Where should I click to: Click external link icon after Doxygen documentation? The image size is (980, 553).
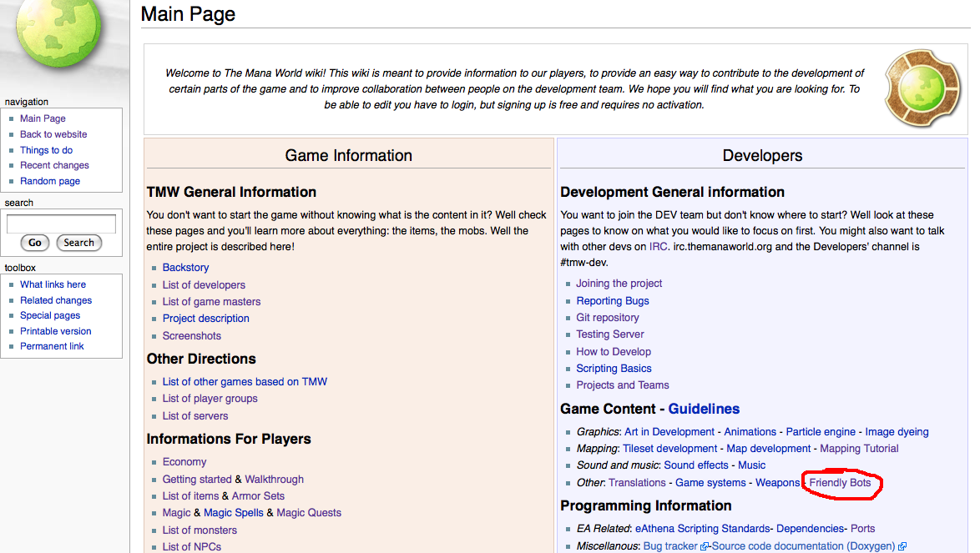tap(902, 546)
